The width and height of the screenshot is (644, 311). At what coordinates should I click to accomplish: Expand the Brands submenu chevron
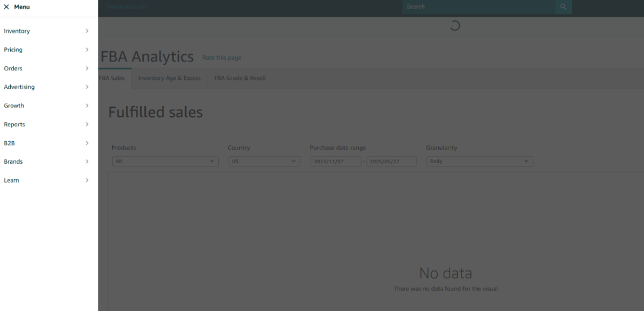pos(87,161)
